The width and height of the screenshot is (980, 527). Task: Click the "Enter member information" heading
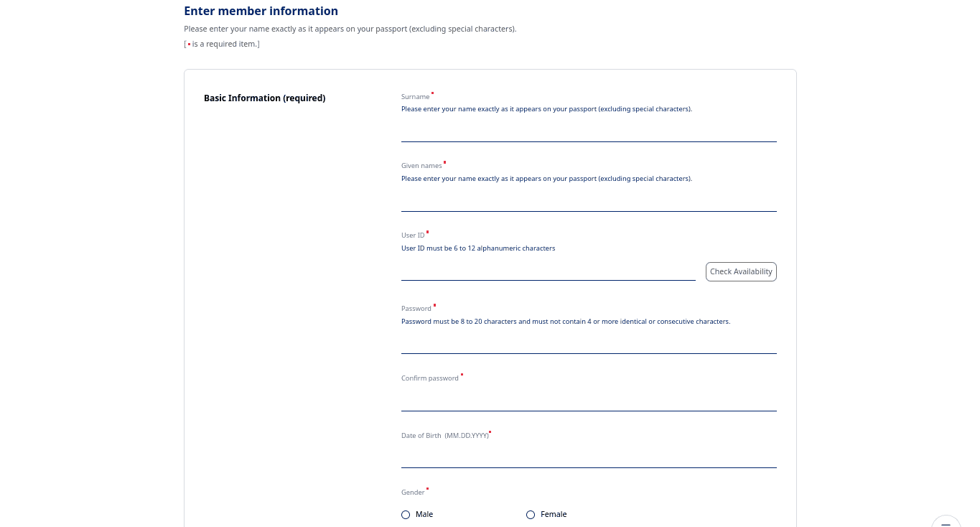(261, 11)
